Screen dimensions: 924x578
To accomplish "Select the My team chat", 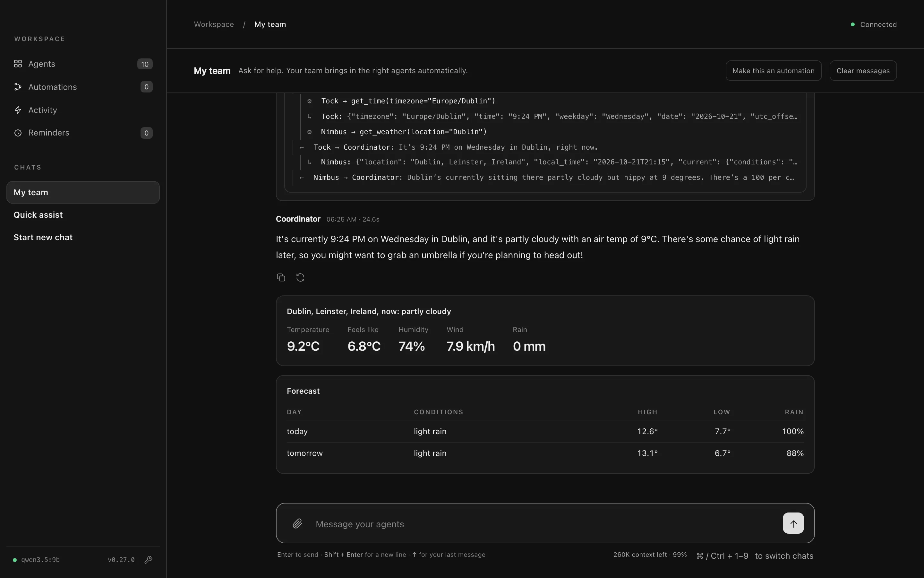I will tap(83, 192).
